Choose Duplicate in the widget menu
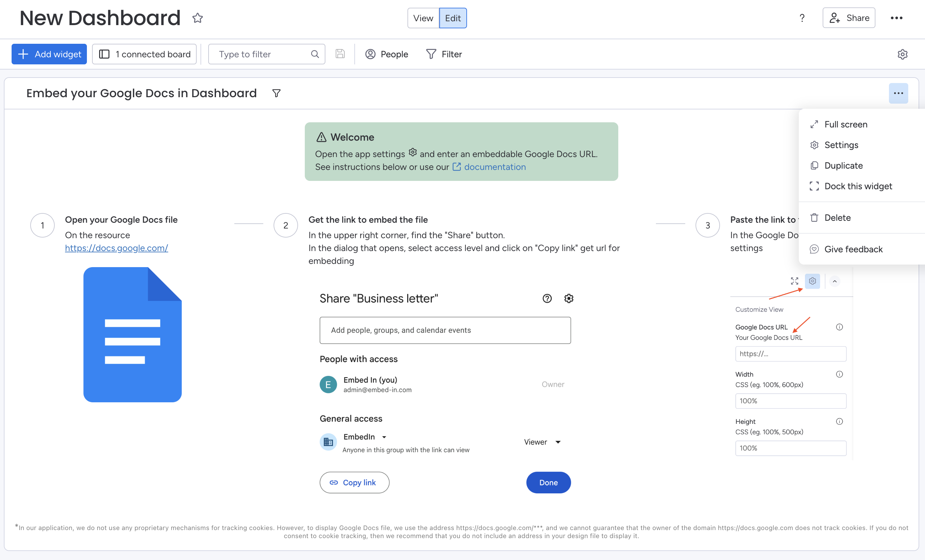This screenshot has height=560, width=925. (x=843, y=165)
